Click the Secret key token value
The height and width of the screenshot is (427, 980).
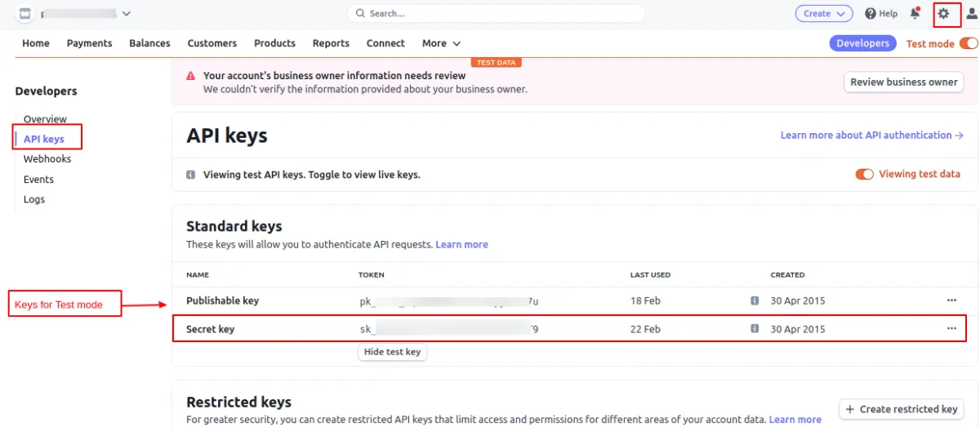[449, 329]
